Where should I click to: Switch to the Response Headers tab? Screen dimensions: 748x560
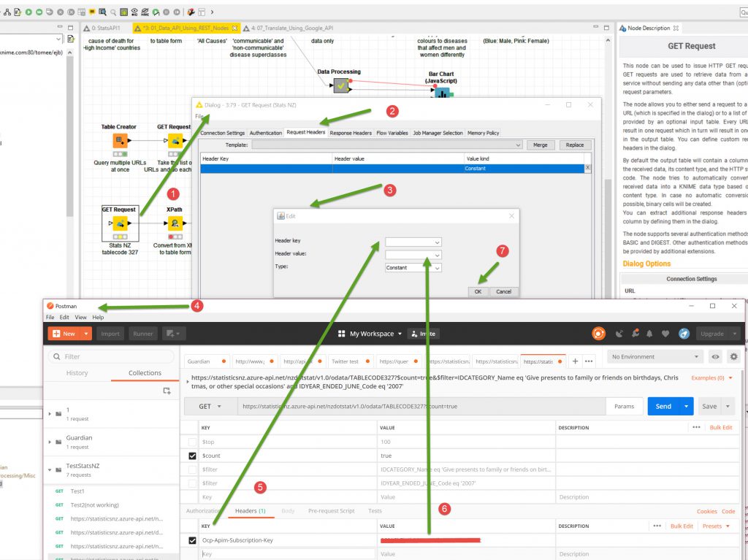[351, 133]
